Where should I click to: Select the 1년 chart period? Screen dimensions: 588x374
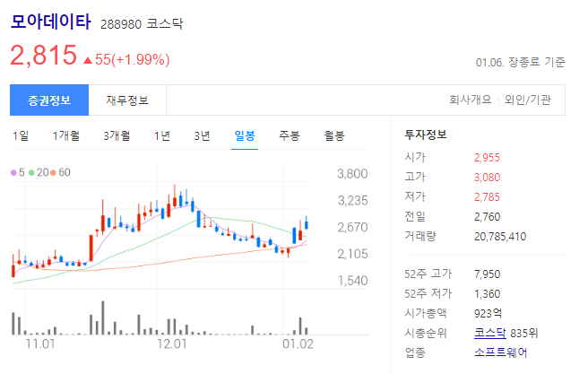pos(162,135)
